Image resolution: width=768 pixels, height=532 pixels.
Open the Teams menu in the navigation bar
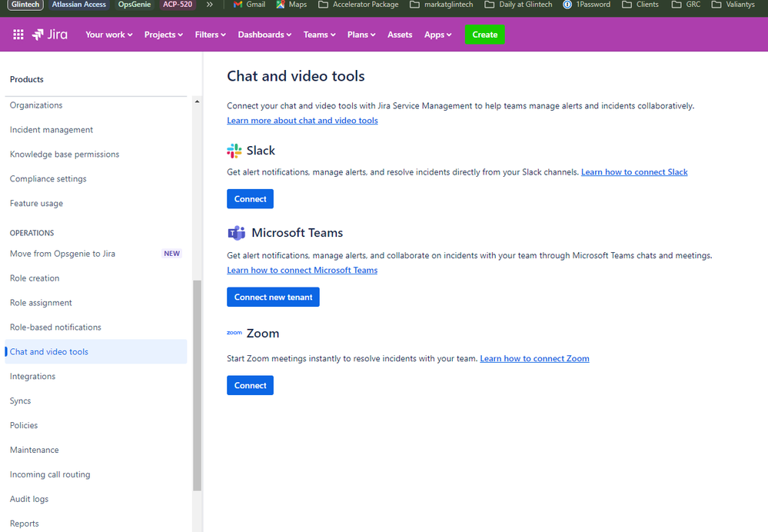tap(318, 35)
